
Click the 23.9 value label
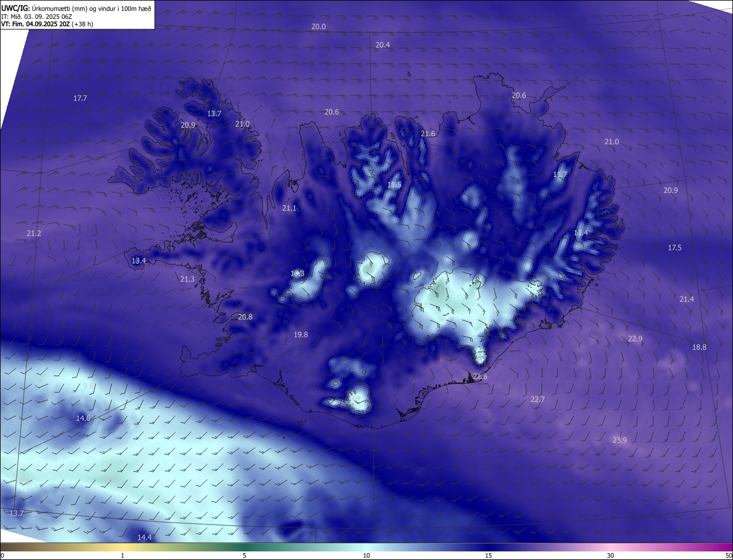tap(620, 440)
